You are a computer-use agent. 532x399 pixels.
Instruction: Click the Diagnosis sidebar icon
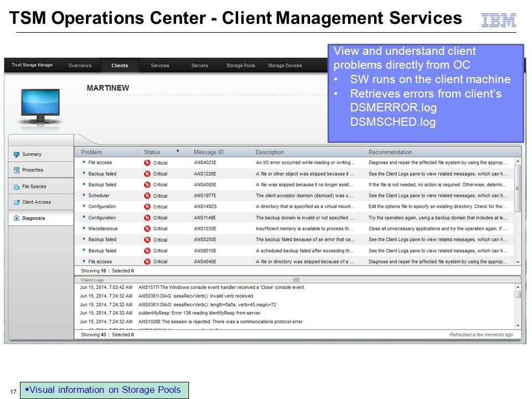pyautogui.click(x=16, y=218)
